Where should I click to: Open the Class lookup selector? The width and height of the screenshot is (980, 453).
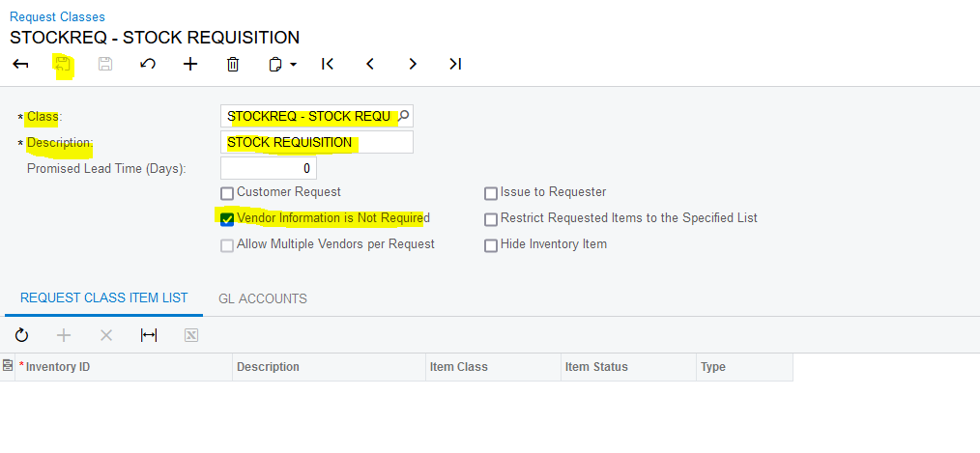[x=404, y=117]
